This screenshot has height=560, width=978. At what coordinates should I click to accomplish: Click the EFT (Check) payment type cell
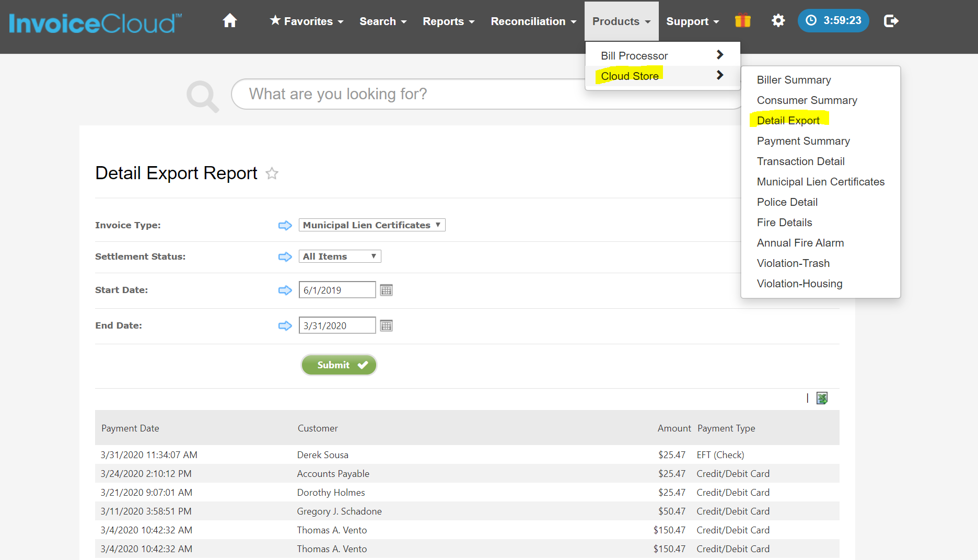pos(720,455)
